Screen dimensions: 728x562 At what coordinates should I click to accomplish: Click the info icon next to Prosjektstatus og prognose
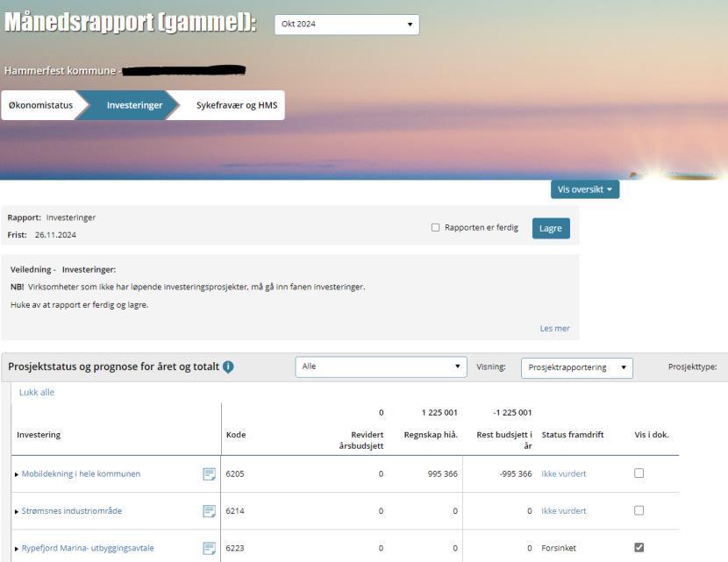(228, 366)
